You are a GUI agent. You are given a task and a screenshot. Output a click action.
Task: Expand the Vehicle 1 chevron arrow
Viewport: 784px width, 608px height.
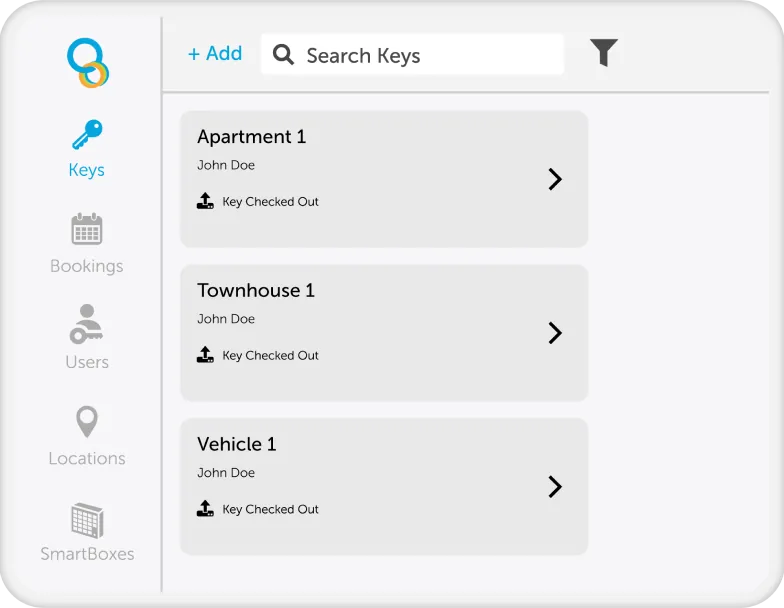(x=555, y=486)
